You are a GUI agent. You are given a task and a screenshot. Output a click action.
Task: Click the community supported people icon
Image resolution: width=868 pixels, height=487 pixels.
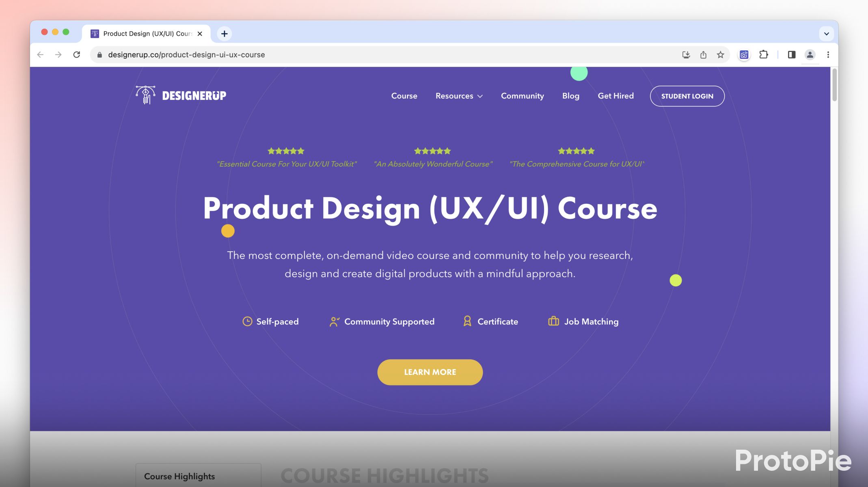click(333, 322)
